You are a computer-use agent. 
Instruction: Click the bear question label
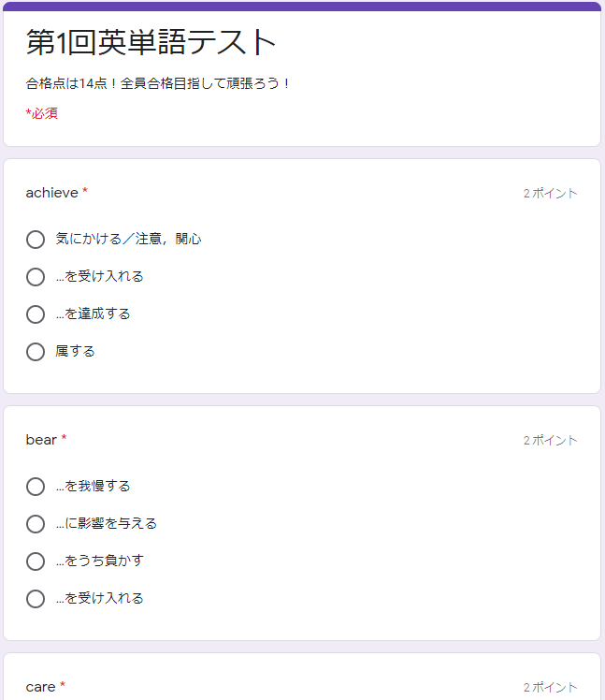41,440
